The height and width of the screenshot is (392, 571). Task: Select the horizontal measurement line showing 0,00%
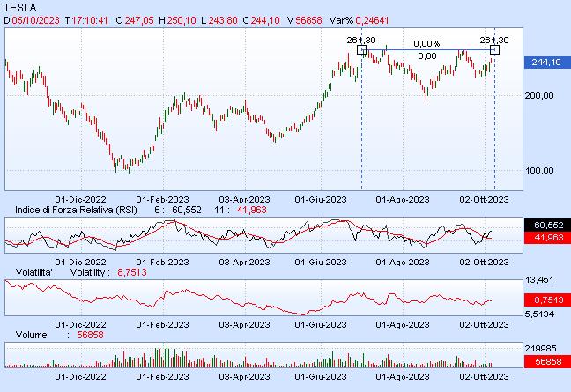tap(427, 50)
